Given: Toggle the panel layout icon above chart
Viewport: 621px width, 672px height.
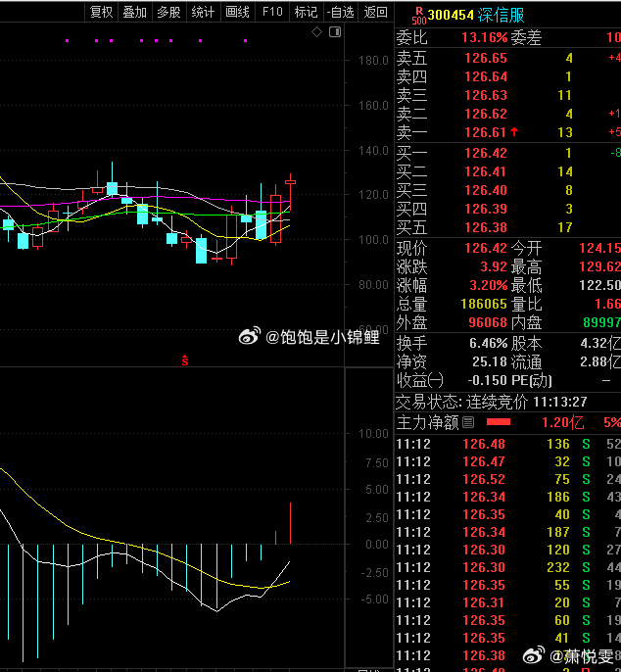Looking at the screenshot, I should point(335,31).
